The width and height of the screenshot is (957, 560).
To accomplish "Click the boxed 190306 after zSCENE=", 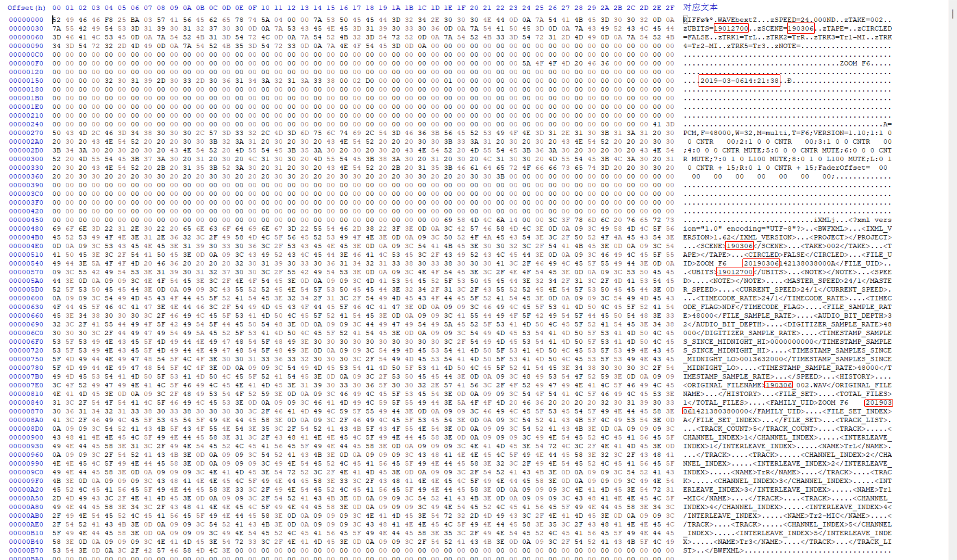I will pyautogui.click(x=800, y=29).
